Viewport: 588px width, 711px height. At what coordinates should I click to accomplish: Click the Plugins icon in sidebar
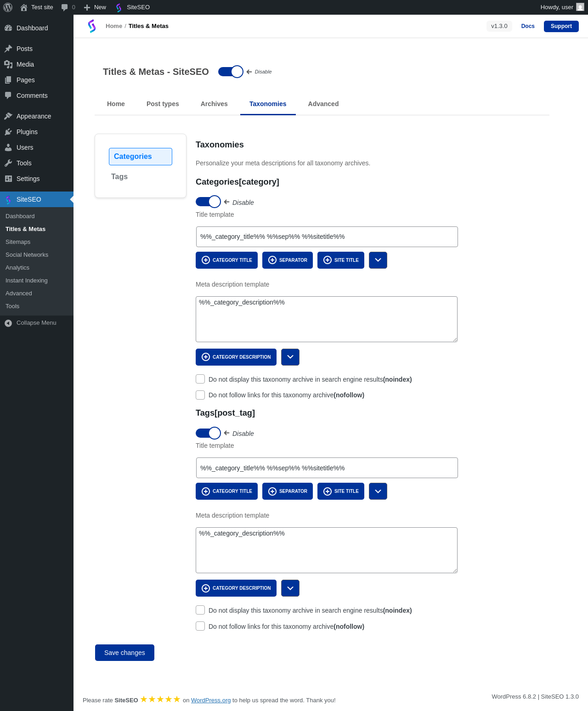8,132
